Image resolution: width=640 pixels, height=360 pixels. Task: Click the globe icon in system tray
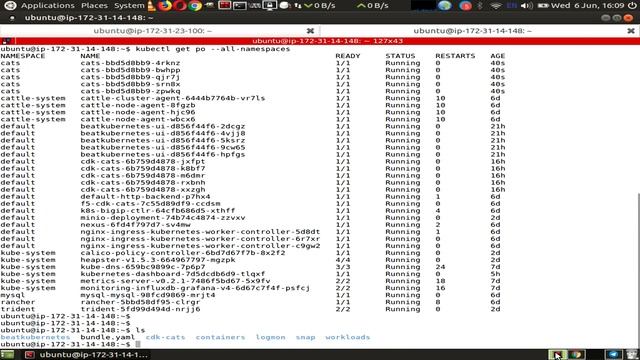tap(444, 6)
